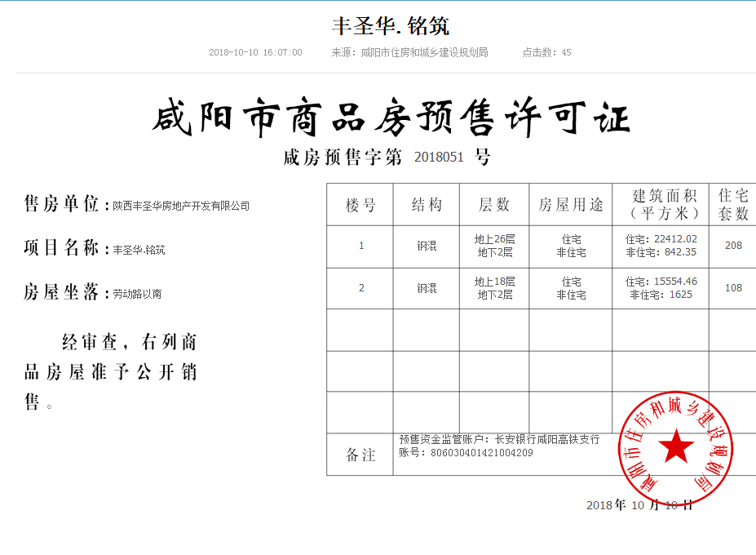Click the 钢混 cell for building 1
The height and width of the screenshot is (555, 756).
tap(427, 246)
